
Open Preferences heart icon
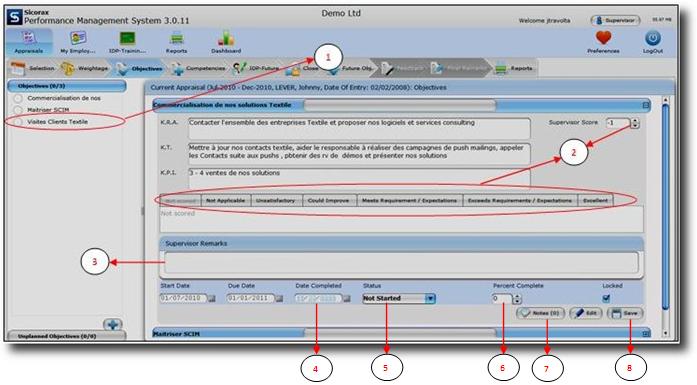603,38
